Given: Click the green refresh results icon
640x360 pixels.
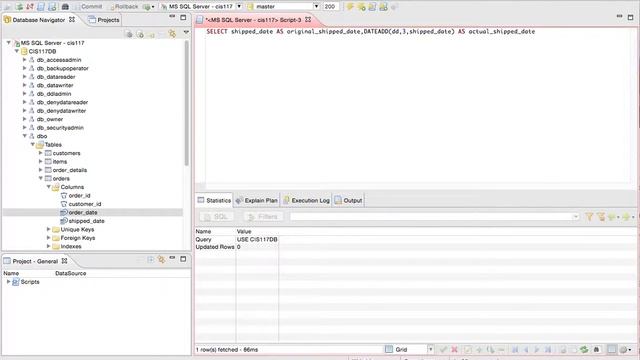Looking at the screenshot, I should (584, 349).
